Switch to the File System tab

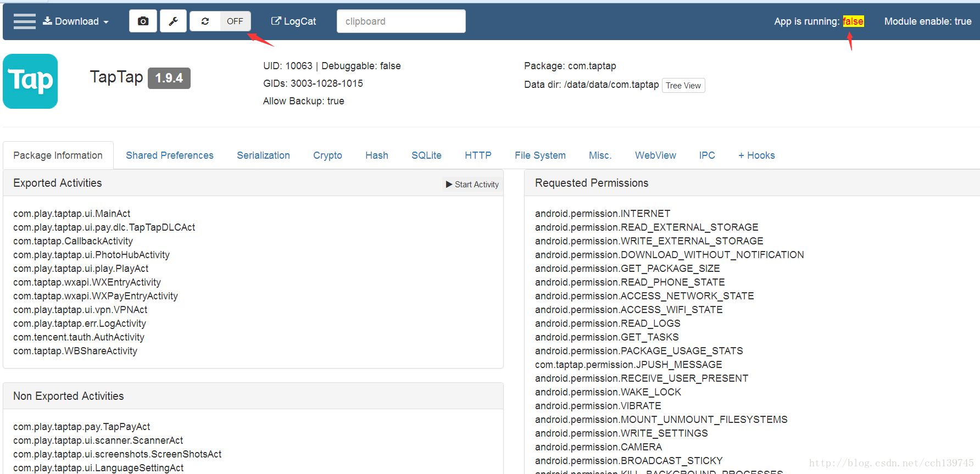[x=540, y=155]
